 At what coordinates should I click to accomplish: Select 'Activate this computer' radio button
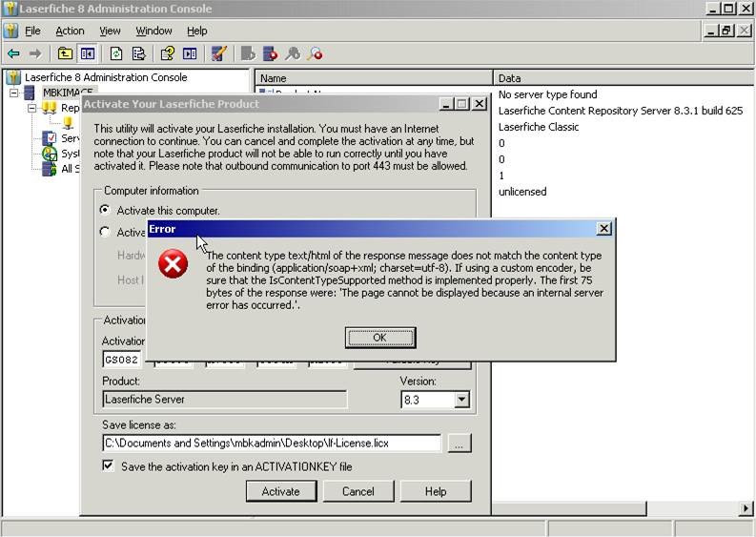click(105, 210)
